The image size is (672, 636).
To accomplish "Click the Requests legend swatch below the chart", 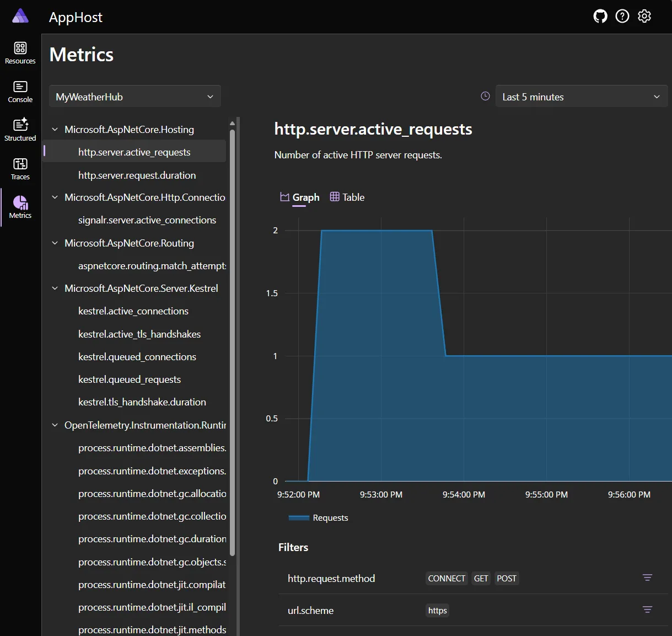I will point(298,517).
